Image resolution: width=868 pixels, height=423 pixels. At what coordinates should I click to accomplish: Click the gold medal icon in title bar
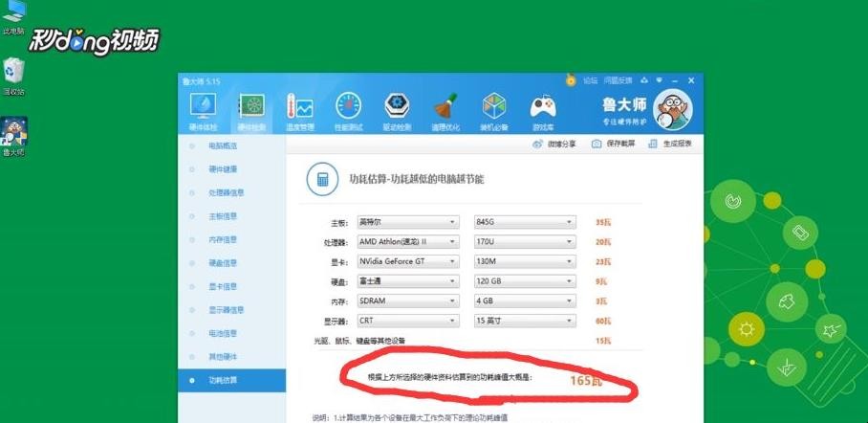tap(571, 80)
